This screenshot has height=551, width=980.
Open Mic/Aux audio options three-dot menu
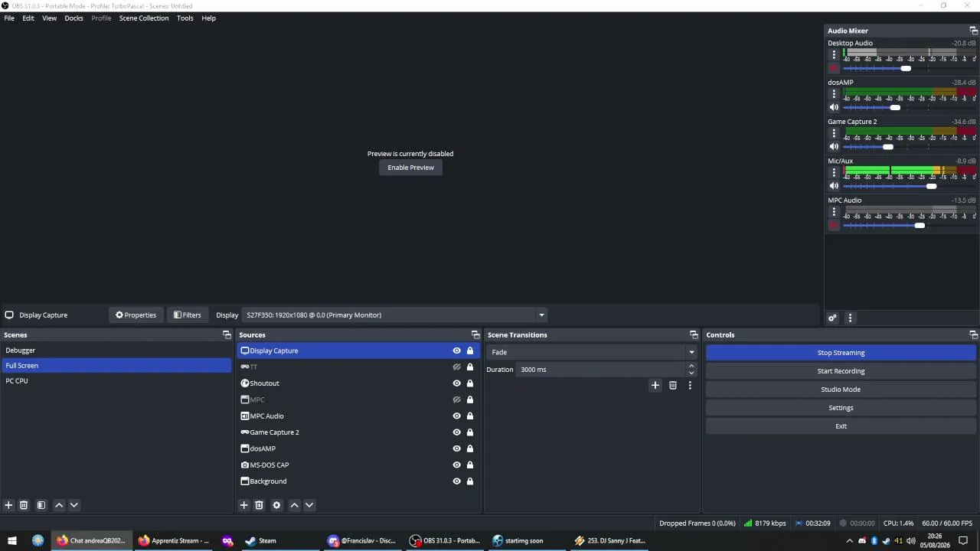tap(834, 173)
